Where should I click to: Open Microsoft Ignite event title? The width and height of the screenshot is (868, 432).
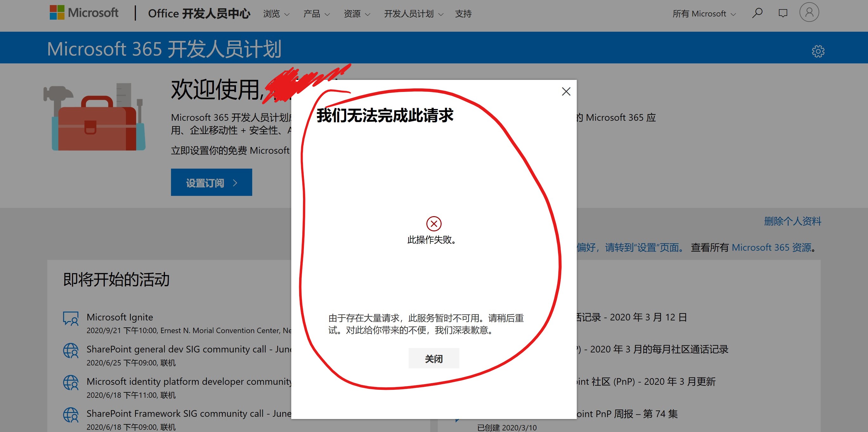[120, 317]
